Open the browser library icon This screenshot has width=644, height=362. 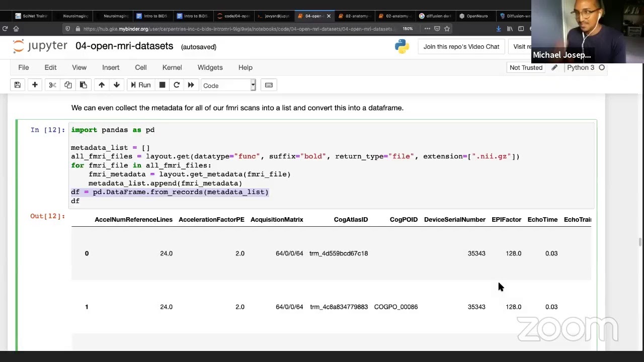[x=510, y=29]
